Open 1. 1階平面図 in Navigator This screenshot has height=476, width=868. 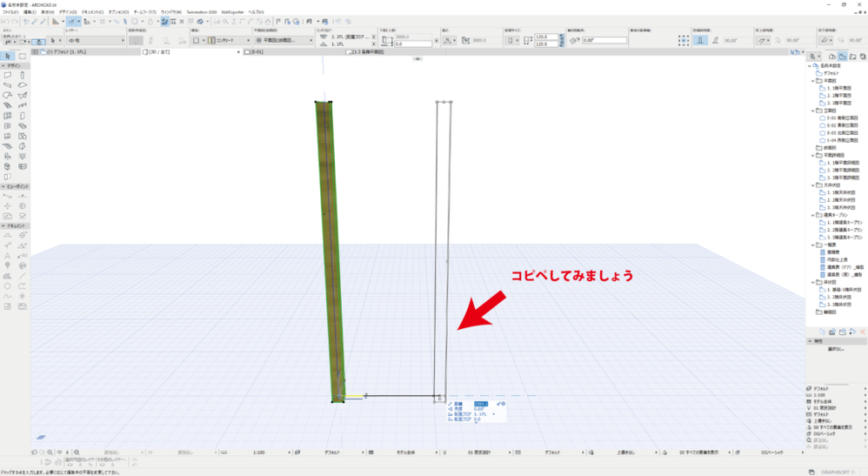(839, 88)
